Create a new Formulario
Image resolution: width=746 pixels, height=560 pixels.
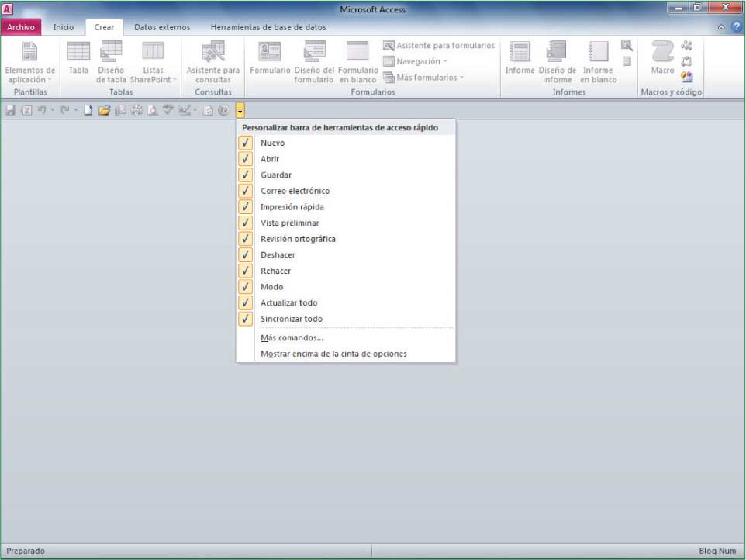click(270, 58)
